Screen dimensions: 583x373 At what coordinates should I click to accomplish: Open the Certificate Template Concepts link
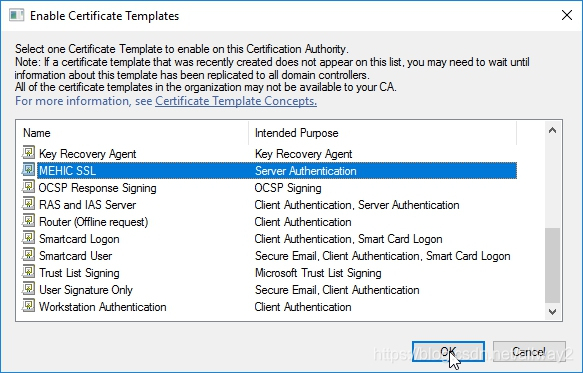click(x=236, y=101)
